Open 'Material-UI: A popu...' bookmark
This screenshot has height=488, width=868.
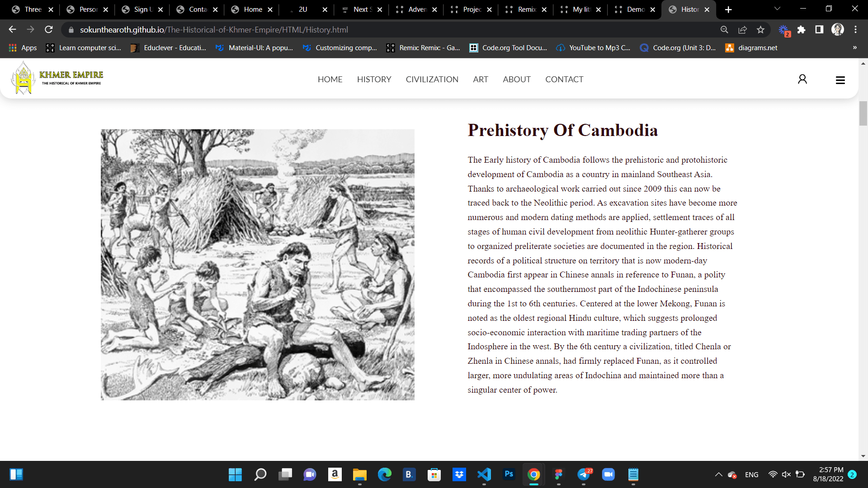pos(254,47)
